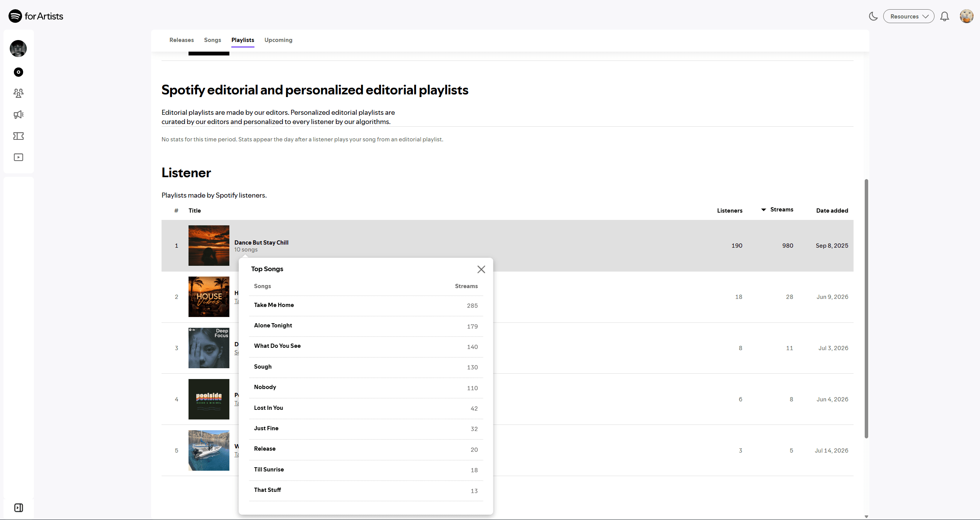The image size is (980, 520).
Task: Sort the listener playlists by Listeners
Action: point(729,211)
